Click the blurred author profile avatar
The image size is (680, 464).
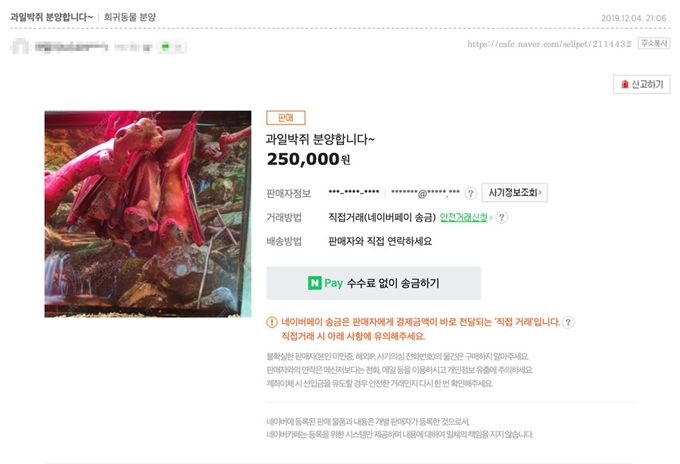(20, 46)
